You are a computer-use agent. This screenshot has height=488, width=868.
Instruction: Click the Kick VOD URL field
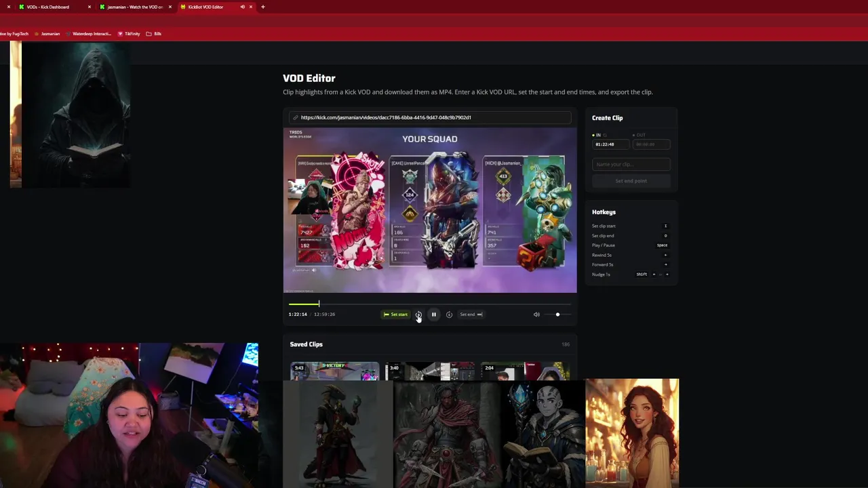430,117
